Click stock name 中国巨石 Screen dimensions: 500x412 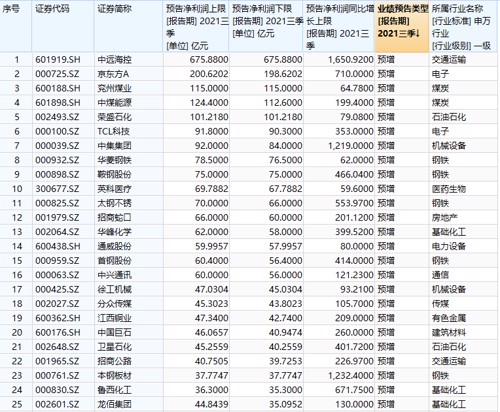pos(114,332)
